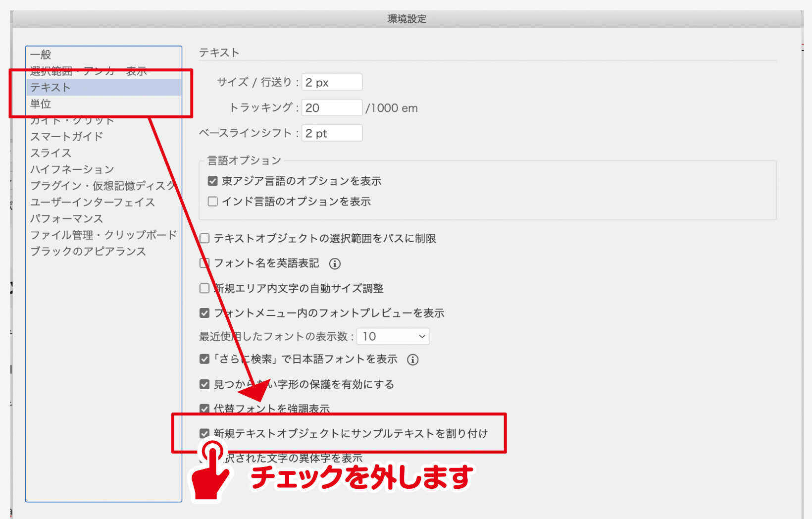Toggle フォント名を英語表記 checkbox
The image size is (812, 519).
(204, 263)
